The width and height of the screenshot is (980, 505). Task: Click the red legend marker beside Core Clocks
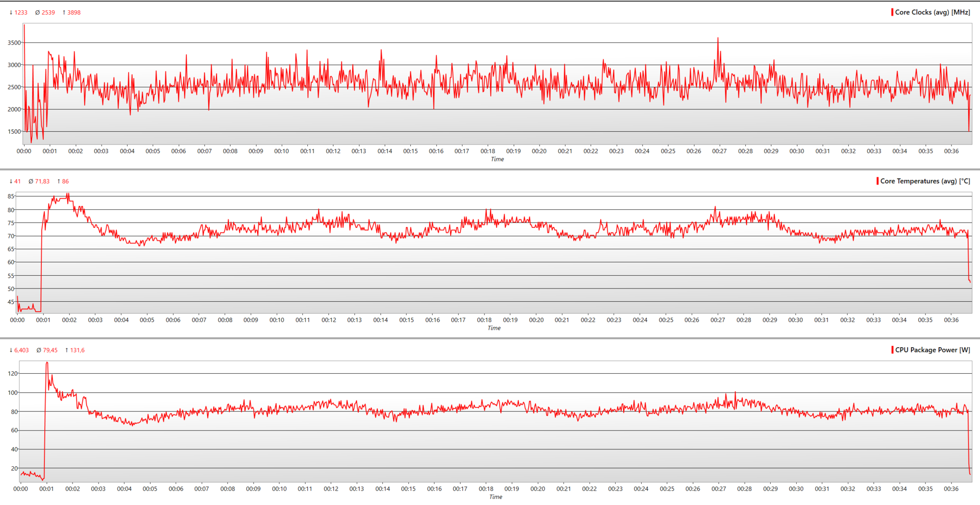pyautogui.click(x=892, y=12)
